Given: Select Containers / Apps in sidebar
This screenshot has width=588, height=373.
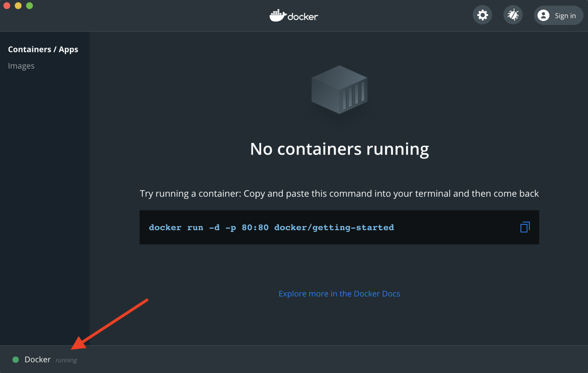Looking at the screenshot, I should (x=43, y=49).
